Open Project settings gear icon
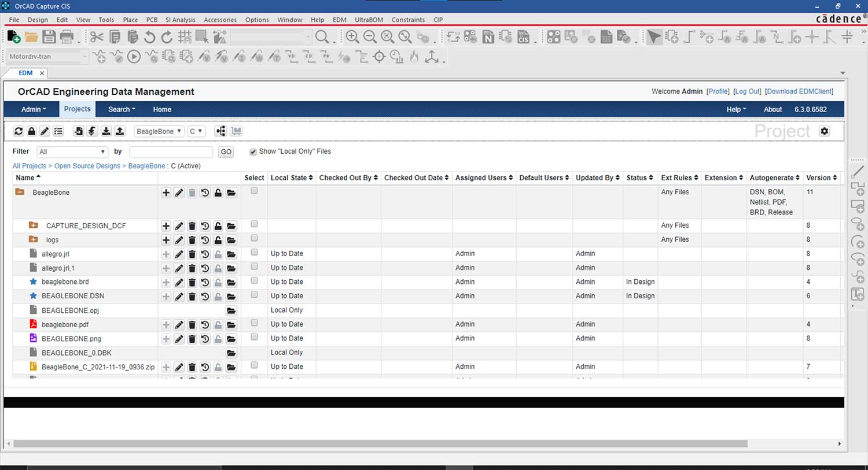868x470 pixels. (825, 131)
